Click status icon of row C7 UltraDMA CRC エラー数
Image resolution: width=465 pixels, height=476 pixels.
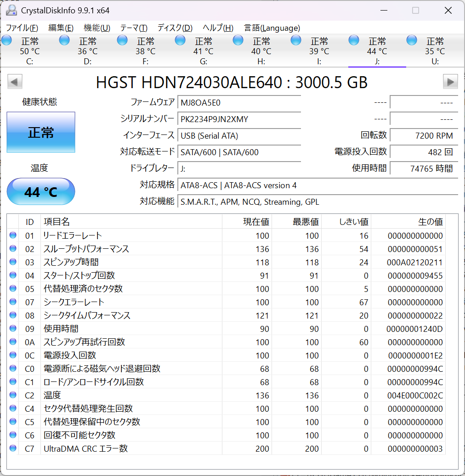[x=13, y=448]
